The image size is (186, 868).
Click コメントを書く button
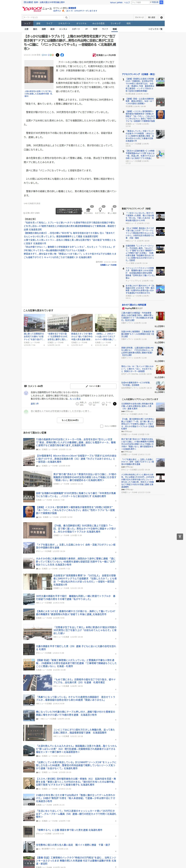pos(93,386)
